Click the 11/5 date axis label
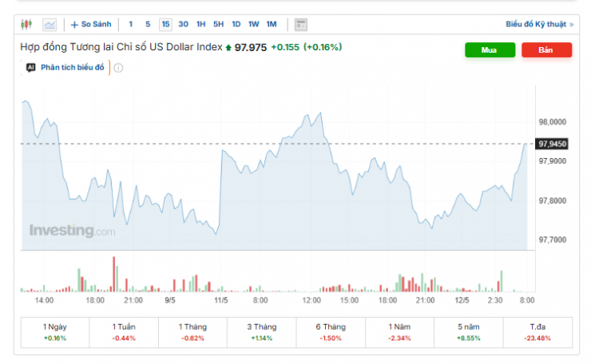The image size is (591, 364). click(x=221, y=300)
